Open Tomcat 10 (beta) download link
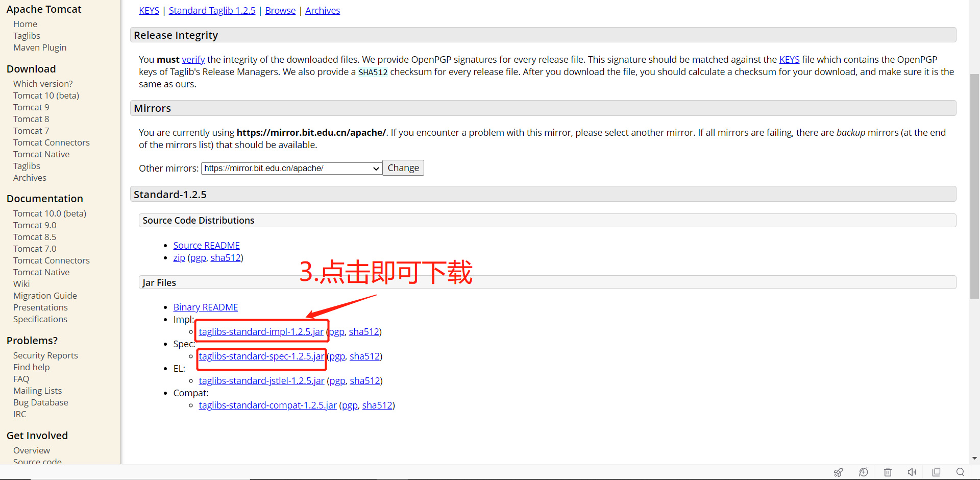This screenshot has width=980, height=480. coord(46,95)
